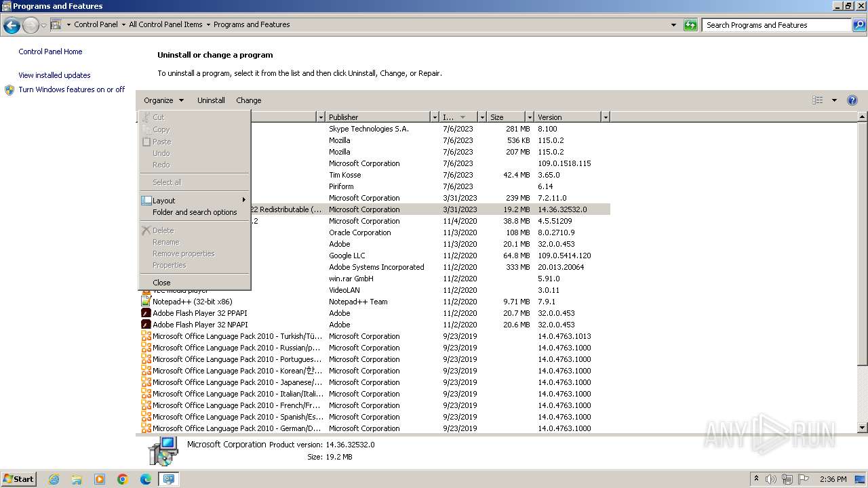
Task: Click Oracle Corporation publisher cell
Action: click(x=360, y=232)
